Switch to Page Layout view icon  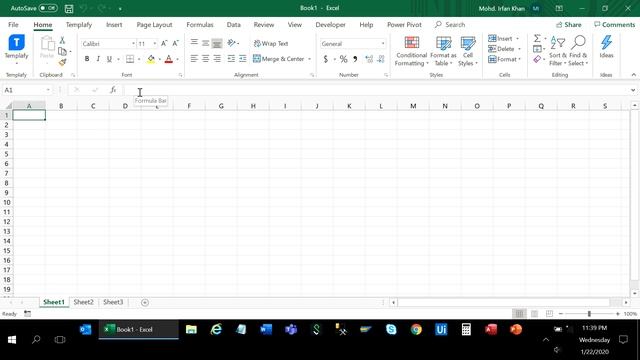tap(534, 313)
